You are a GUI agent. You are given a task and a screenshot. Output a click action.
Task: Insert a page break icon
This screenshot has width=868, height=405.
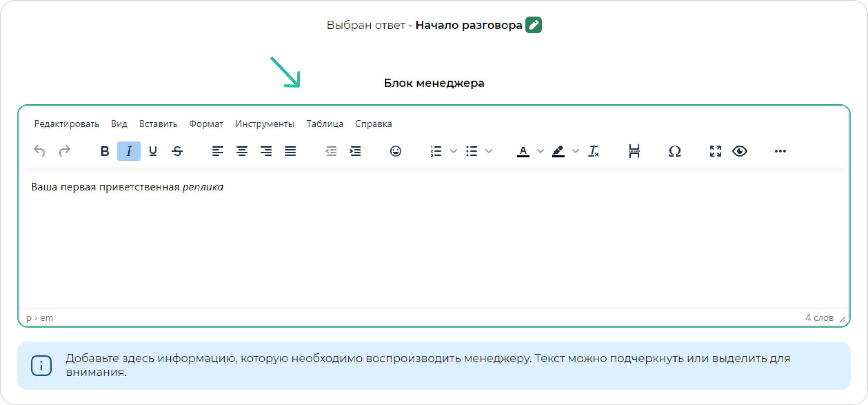634,151
